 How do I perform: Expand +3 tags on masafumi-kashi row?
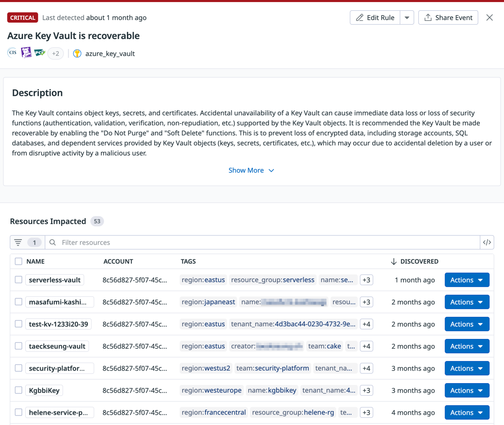(366, 302)
